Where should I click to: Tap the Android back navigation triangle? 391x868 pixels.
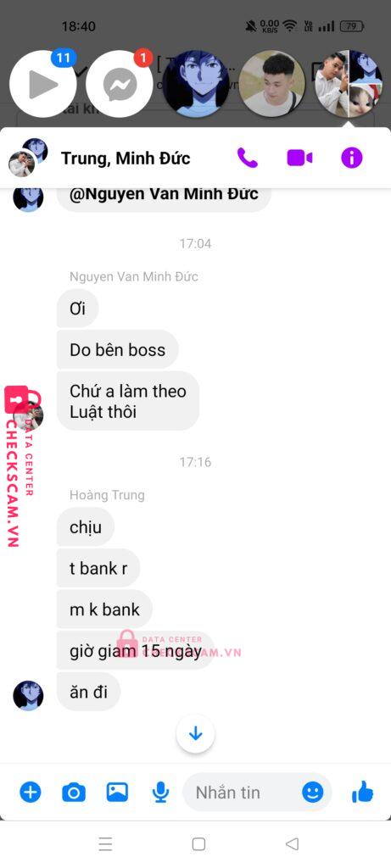pos(292,843)
